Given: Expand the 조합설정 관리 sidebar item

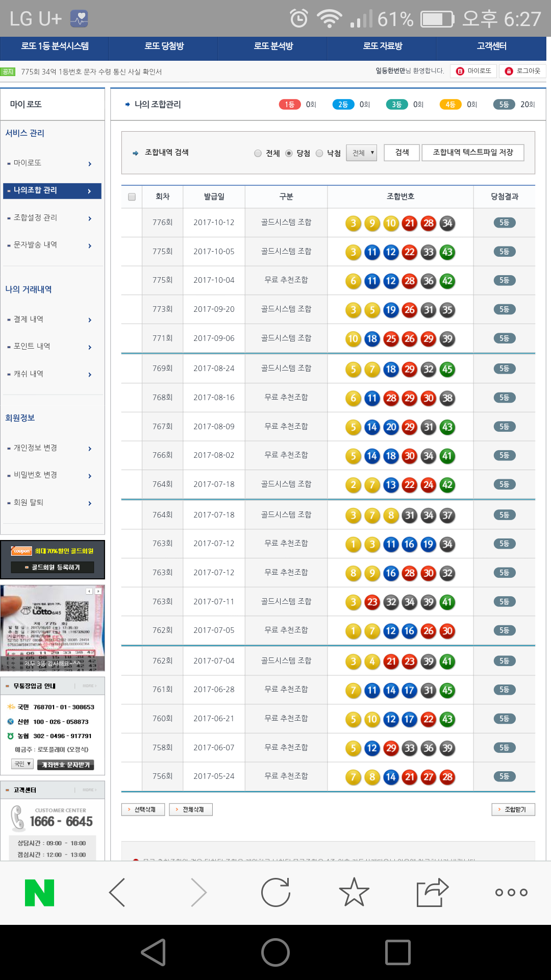Looking at the screenshot, I should (x=52, y=218).
